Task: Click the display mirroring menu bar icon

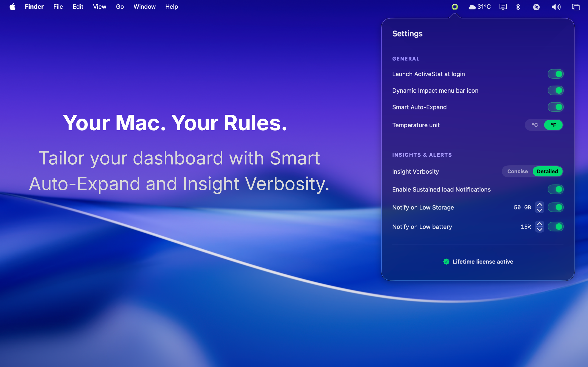Action: tap(503, 7)
